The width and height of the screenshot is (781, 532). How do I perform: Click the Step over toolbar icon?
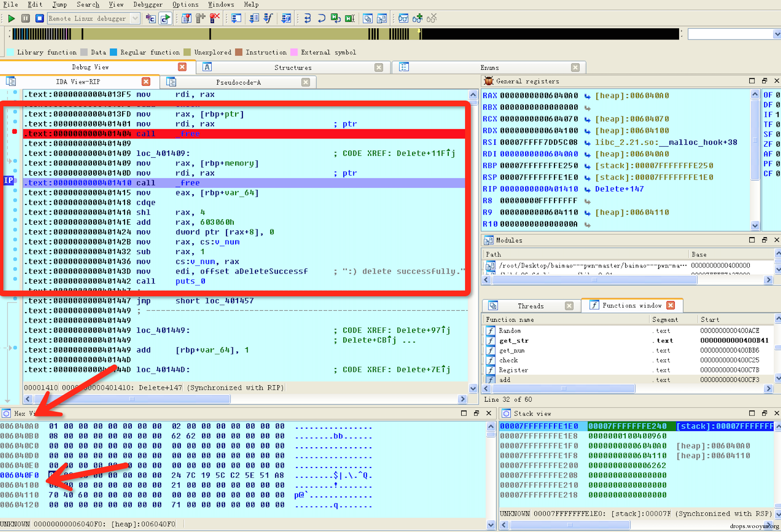[321, 18]
